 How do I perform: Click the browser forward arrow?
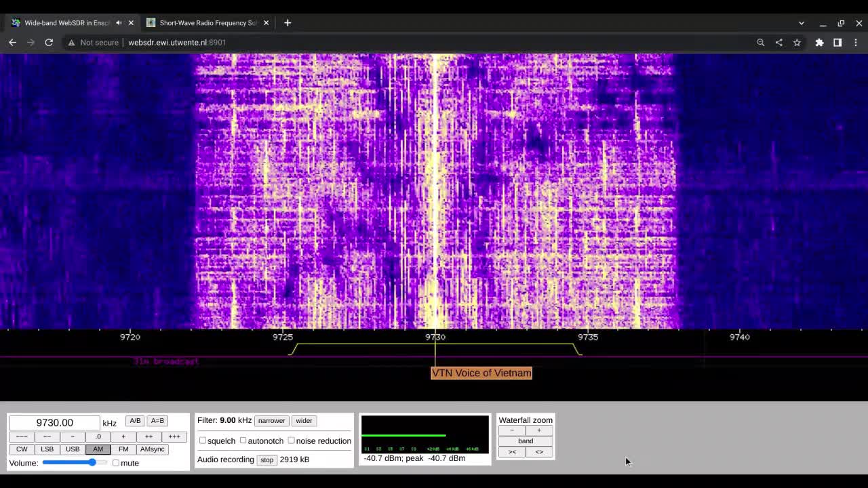pyautogui.click(x=31, y=42)
